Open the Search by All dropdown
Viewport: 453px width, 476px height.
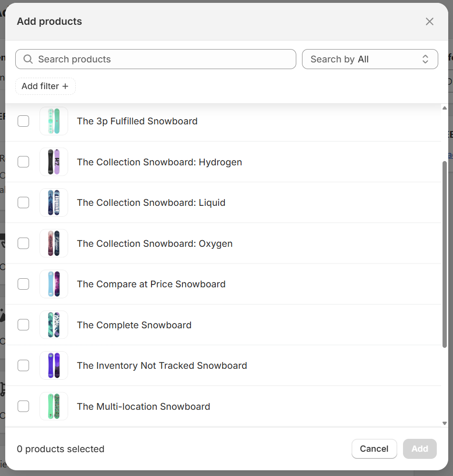pos(370,59)
